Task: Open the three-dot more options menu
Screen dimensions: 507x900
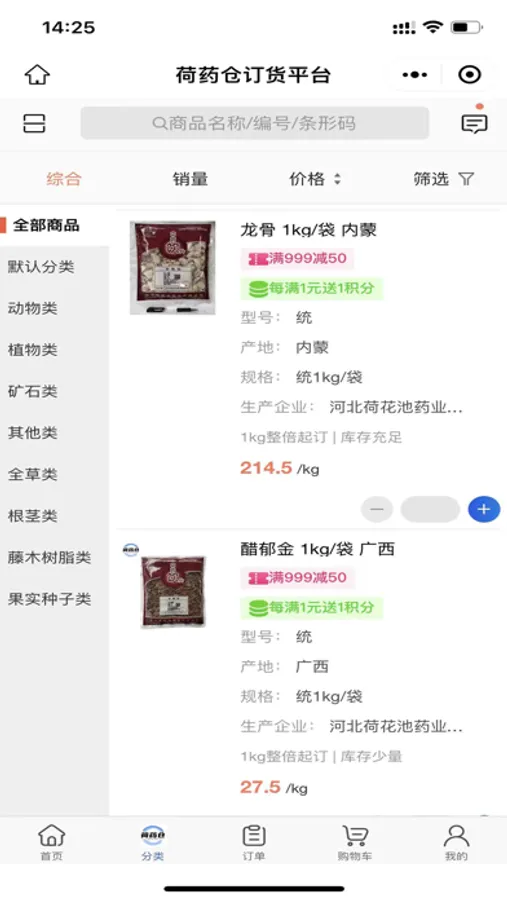Action: [x=415, y=75]
